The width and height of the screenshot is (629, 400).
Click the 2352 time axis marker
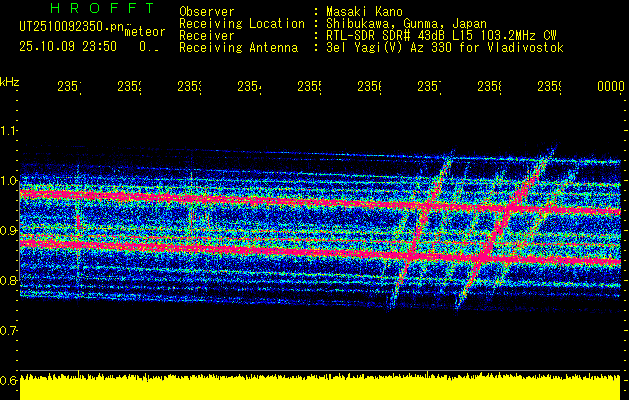point(130,87)
